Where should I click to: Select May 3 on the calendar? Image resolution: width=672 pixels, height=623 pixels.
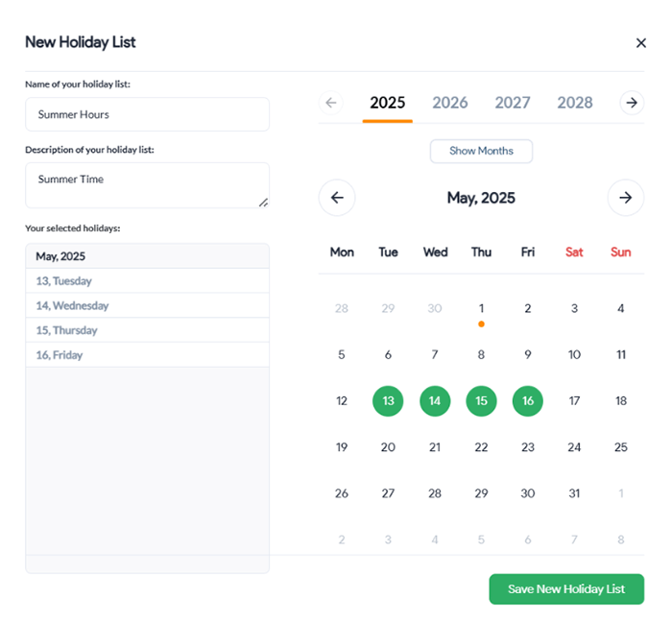[574, 308]
